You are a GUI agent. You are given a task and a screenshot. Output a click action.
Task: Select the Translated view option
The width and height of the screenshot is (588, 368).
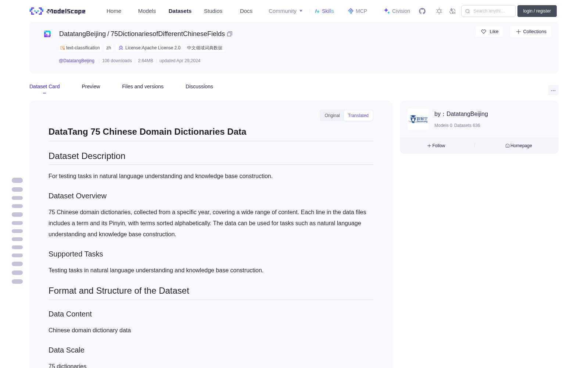(358, 116)
